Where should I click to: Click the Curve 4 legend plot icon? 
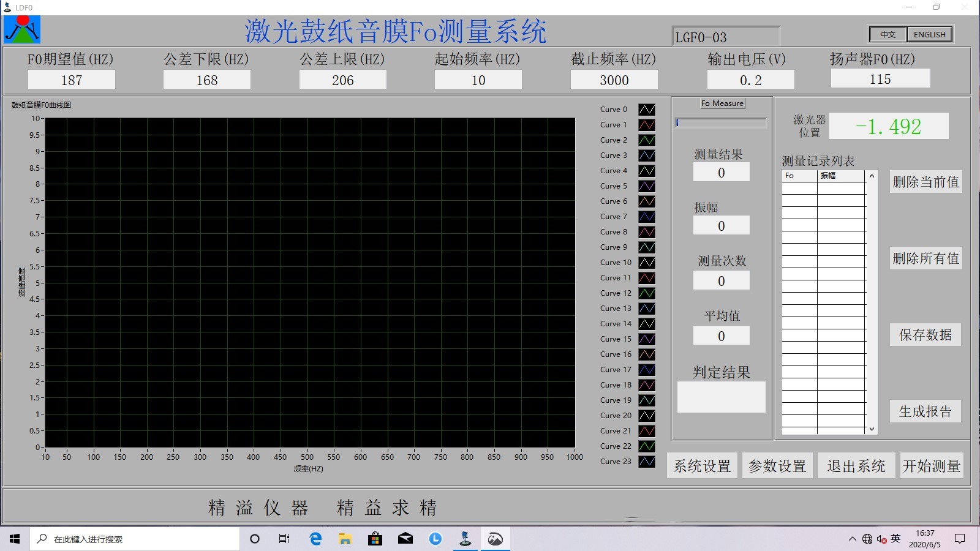(x=647, y=171)
